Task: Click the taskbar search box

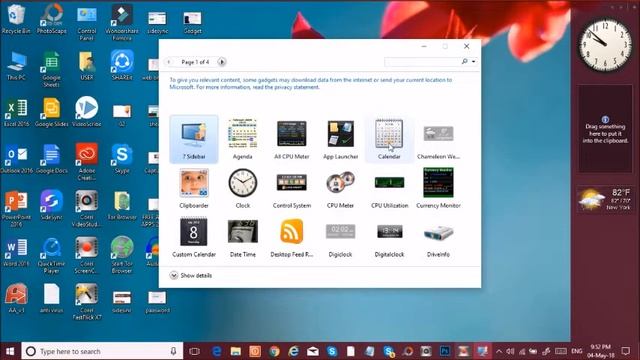Action: pyautogui.click(x=102, y=351)
